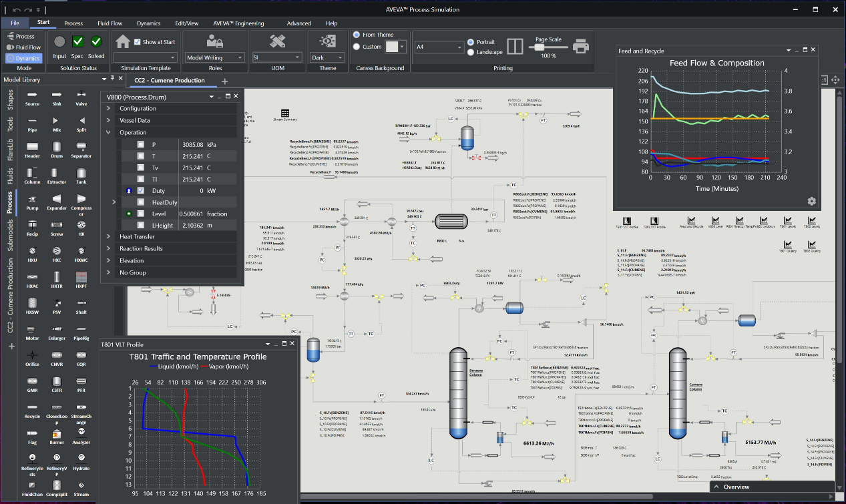Open the Fluid Flow ribbon tab
Image resolution: width=846 pixels, height=504 pixels.
click(x=112, y=23)
